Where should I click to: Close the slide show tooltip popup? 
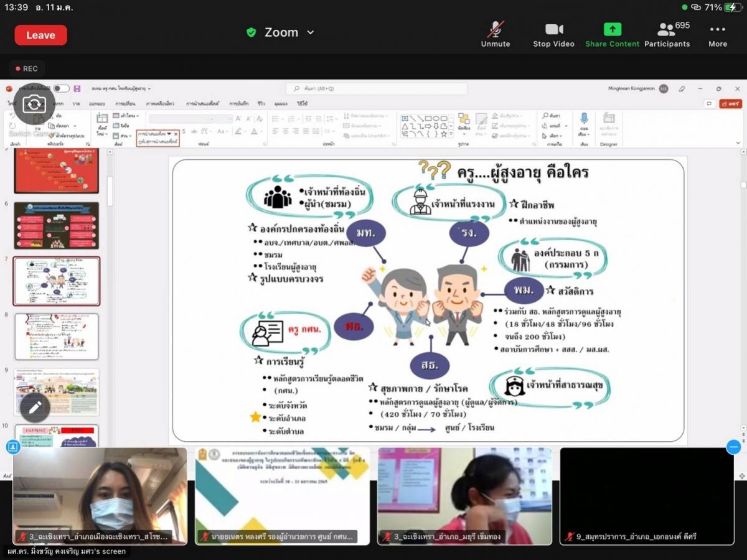(x=176, y=134)
